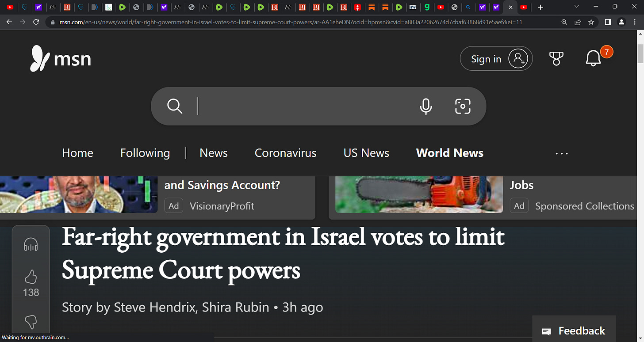Click the browser address bar URL
The image size is (644, 342).
[291, 22]
